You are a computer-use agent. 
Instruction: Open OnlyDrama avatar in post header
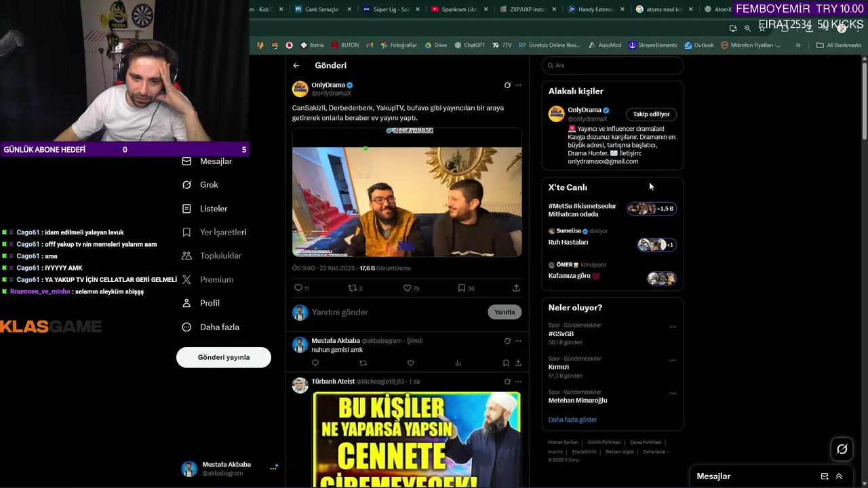pos(300,89)
